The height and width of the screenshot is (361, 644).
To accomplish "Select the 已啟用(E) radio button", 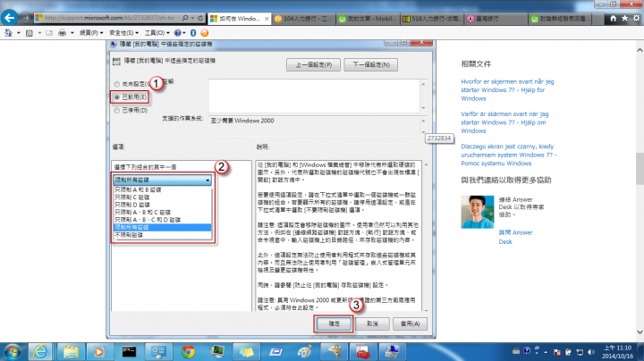I will point(116,97).
